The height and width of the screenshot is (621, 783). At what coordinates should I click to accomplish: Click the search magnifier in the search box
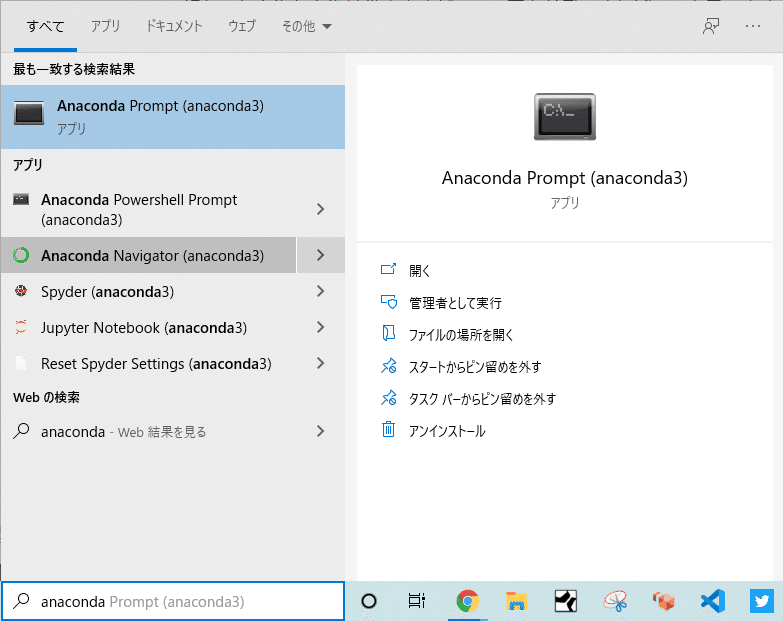[21, 601]
